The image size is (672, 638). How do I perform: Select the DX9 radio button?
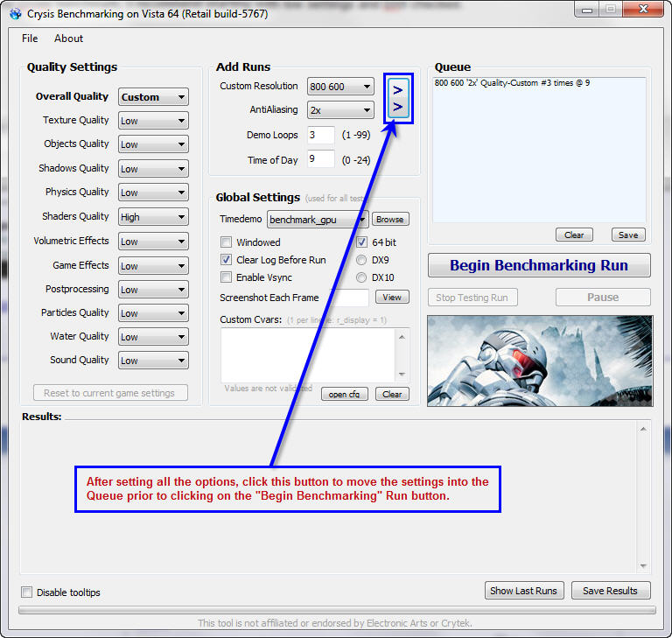[361, 260]
